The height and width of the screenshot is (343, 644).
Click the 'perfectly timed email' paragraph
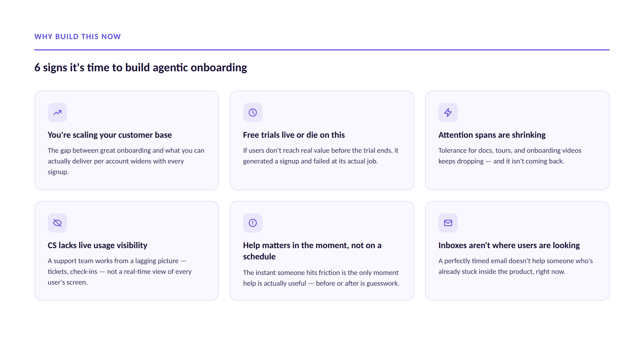(515, 266)
